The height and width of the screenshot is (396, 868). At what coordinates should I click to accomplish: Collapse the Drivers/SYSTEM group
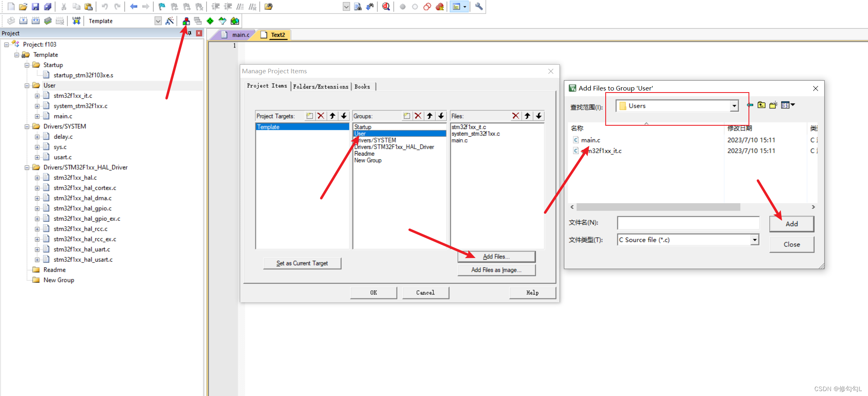pos(27,127)
